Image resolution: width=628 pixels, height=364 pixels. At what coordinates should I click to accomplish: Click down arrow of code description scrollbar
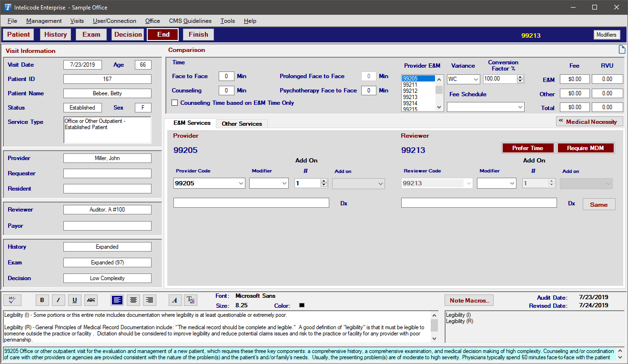click(x=620, y=357)
